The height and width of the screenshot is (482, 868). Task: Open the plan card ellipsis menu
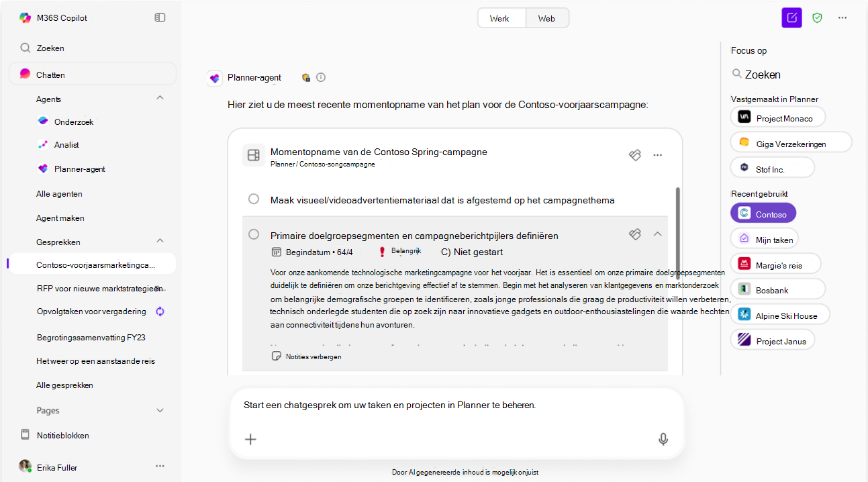coord(658,155)
